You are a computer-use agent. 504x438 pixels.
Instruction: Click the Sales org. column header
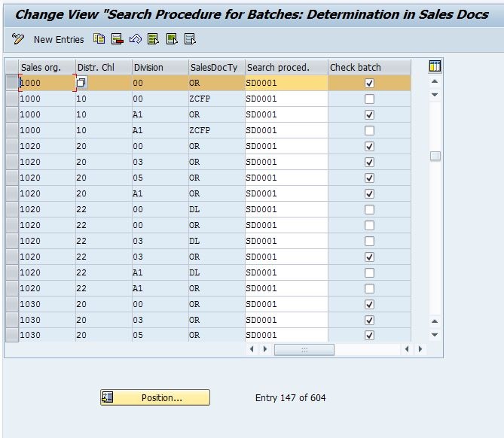pyautogui.click(x=47, y=68)
